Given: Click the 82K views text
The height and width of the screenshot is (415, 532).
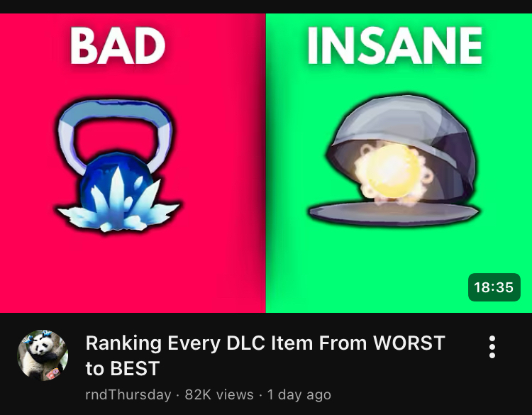Looking at the screenshot, I should point(219,394).
